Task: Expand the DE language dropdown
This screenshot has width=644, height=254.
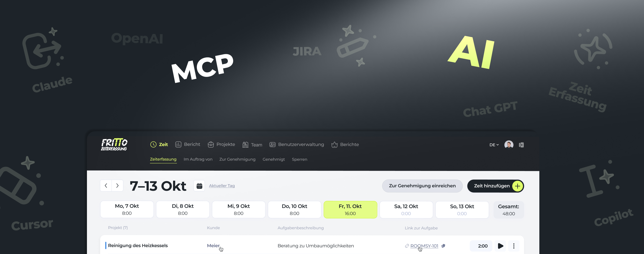Action: tap(494, 145)
